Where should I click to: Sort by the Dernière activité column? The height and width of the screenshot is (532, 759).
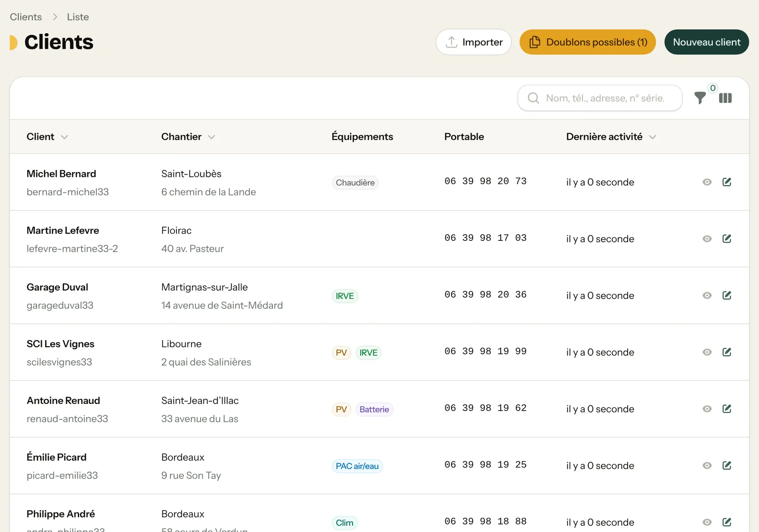pyautogui.click(x=611, y=137)
